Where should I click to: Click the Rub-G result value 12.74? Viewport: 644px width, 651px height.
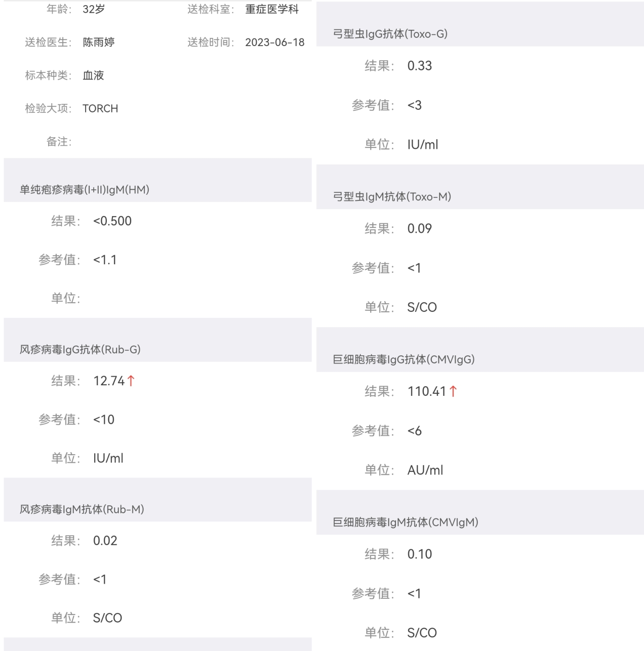(109, 381)
